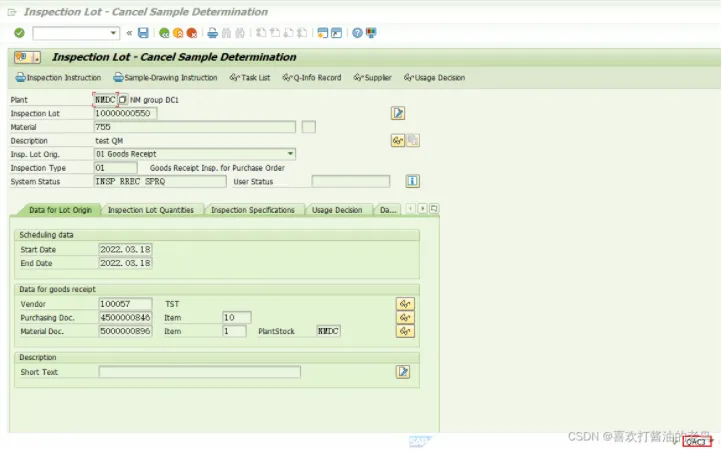This screenshot has height=453, width=722.
Task: Open the command field dropdown
Action: point(113,33)
